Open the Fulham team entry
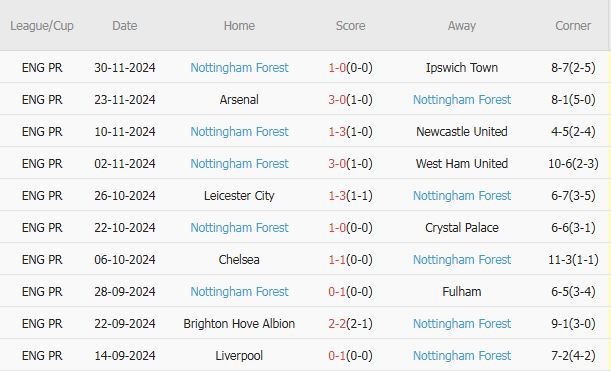Viewport: 611px width, 372px height. coord(462,291)
